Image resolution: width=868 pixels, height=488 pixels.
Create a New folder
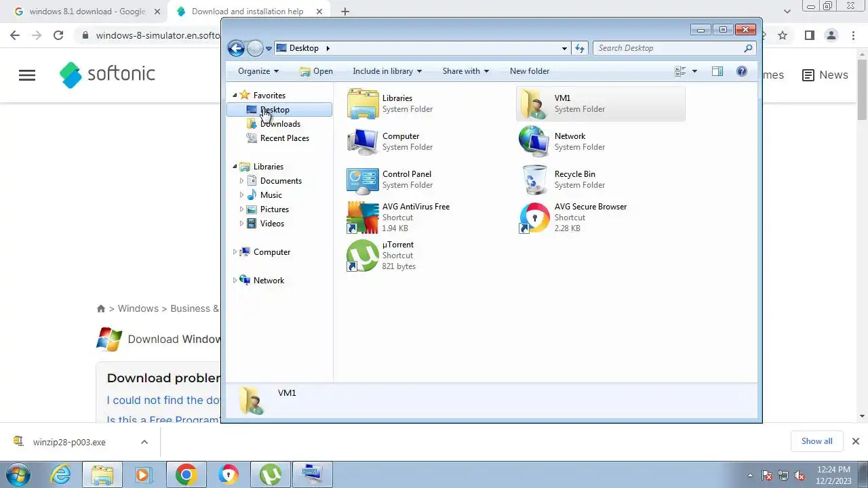(530, 71)
